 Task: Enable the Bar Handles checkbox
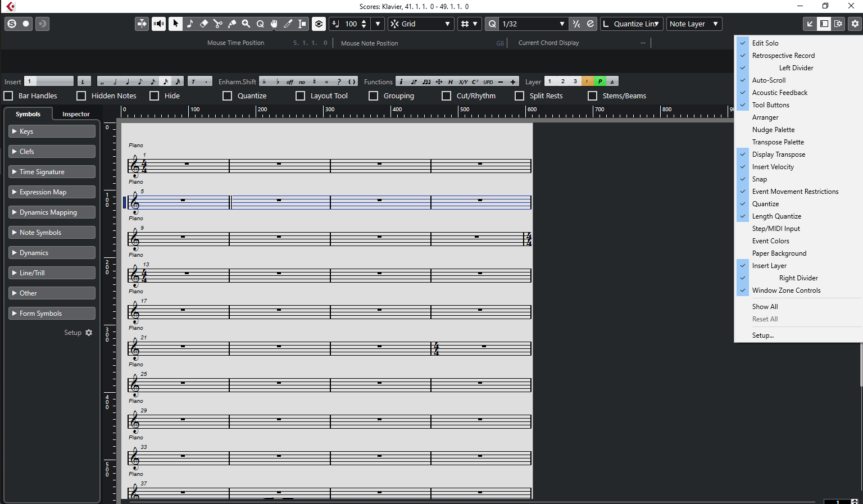pyautogui.click(x=8, y=96)
